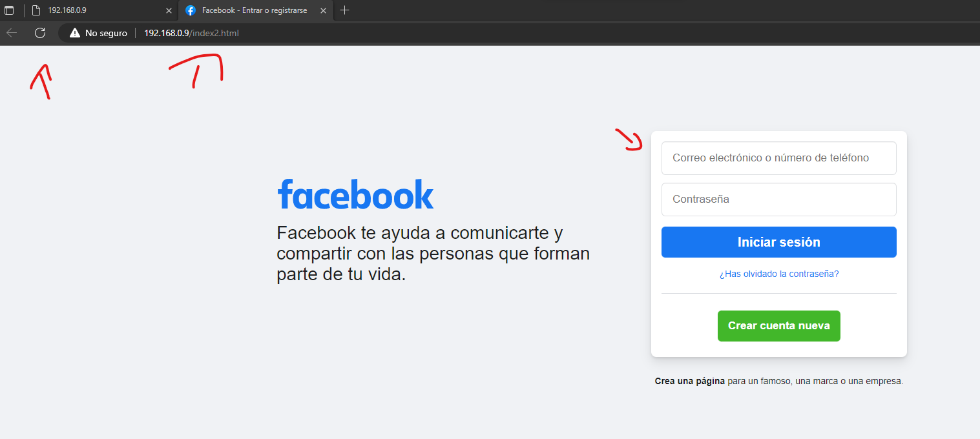
Task: Click the blue facebook logo
Action: [355, 194]
